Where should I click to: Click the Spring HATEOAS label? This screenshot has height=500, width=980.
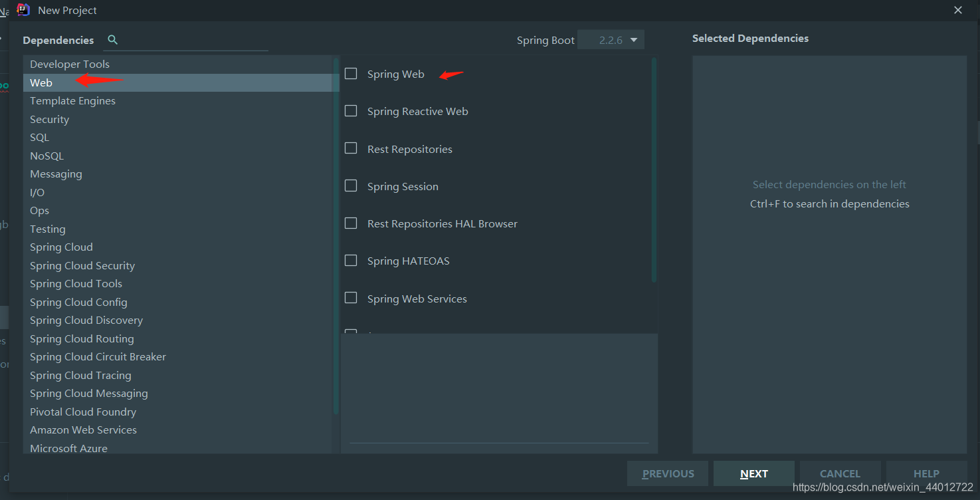[x=409, y=261]
